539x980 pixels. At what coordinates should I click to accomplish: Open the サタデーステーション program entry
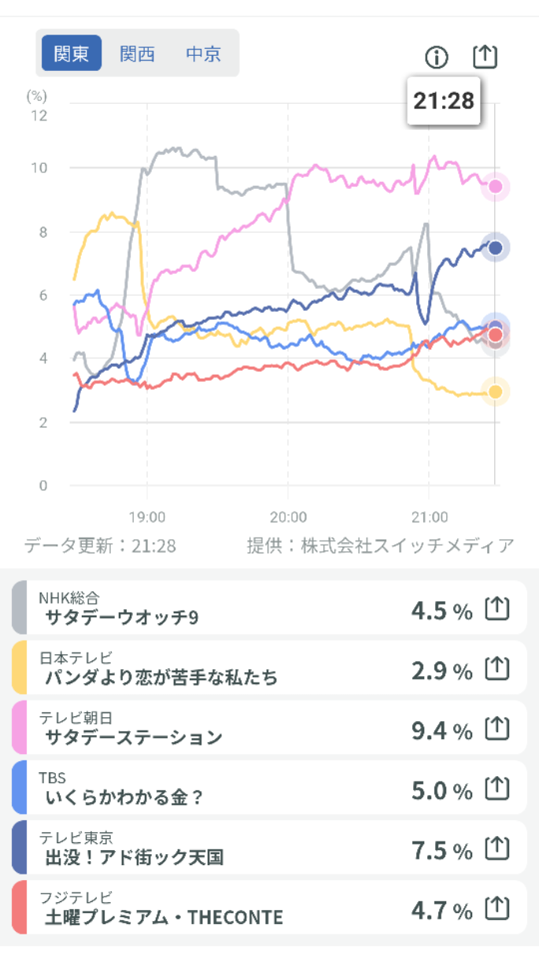134,737
